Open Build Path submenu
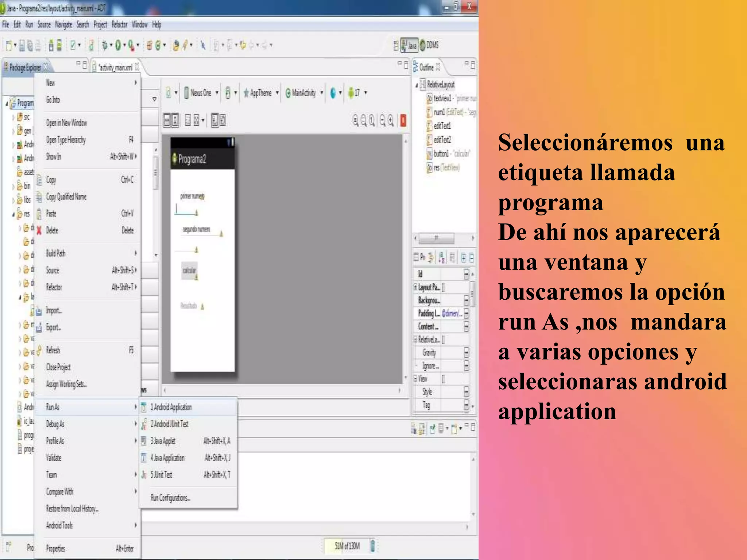Viewport: 747px width, 560px height. coord(88,253)
